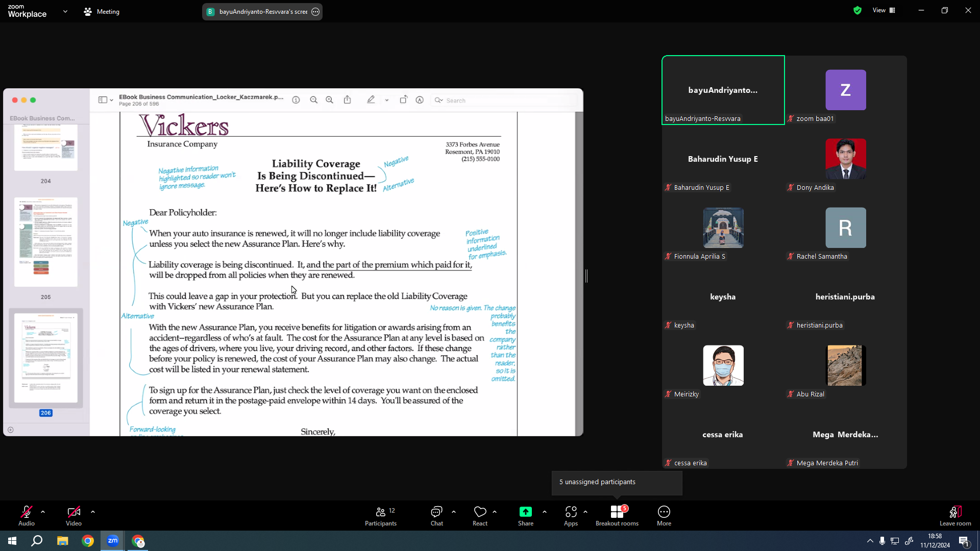Select page 204 thumbnail
Image resolution: width=980 pixels, height=551 pixels.
(46, 148)
